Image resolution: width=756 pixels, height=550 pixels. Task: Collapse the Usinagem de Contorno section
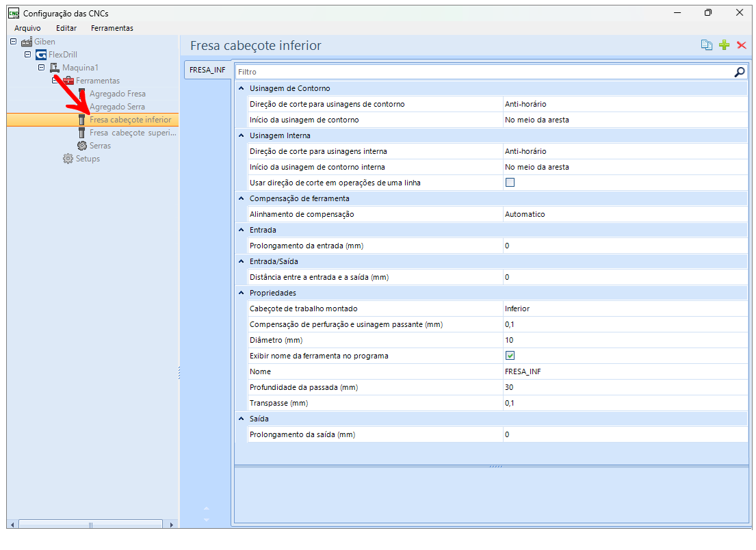(x=241, y=88)
